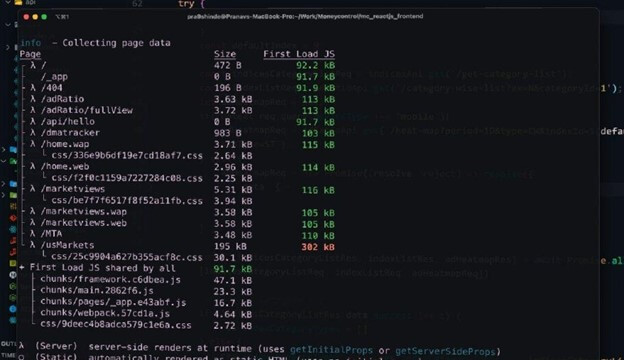Click chunks/framework.c6dbea.js entry
Viewport: 624px width, 360px height.
tap(110, 280)
